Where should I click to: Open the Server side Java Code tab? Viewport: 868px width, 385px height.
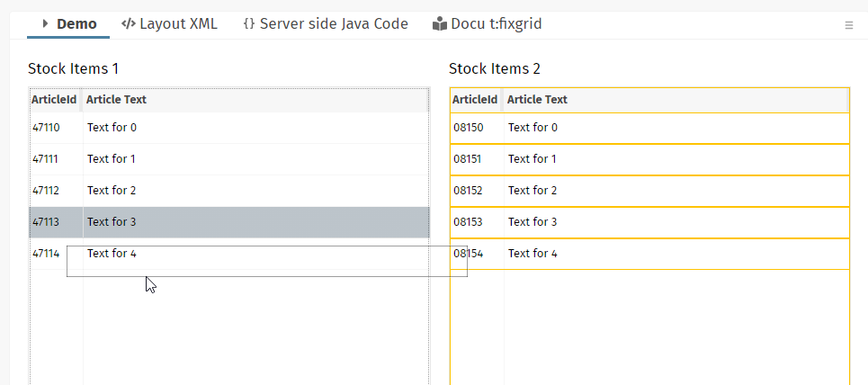point(333,23)
